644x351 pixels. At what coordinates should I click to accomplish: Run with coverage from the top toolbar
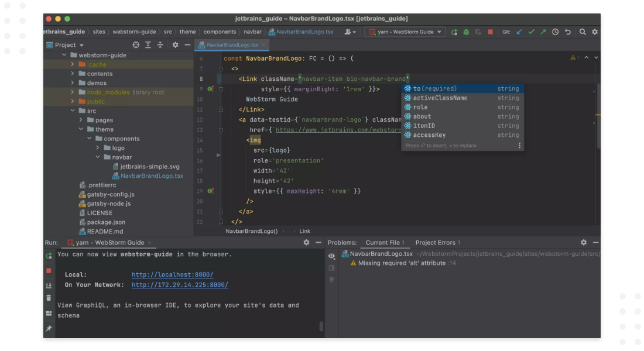tap(478, 32)
